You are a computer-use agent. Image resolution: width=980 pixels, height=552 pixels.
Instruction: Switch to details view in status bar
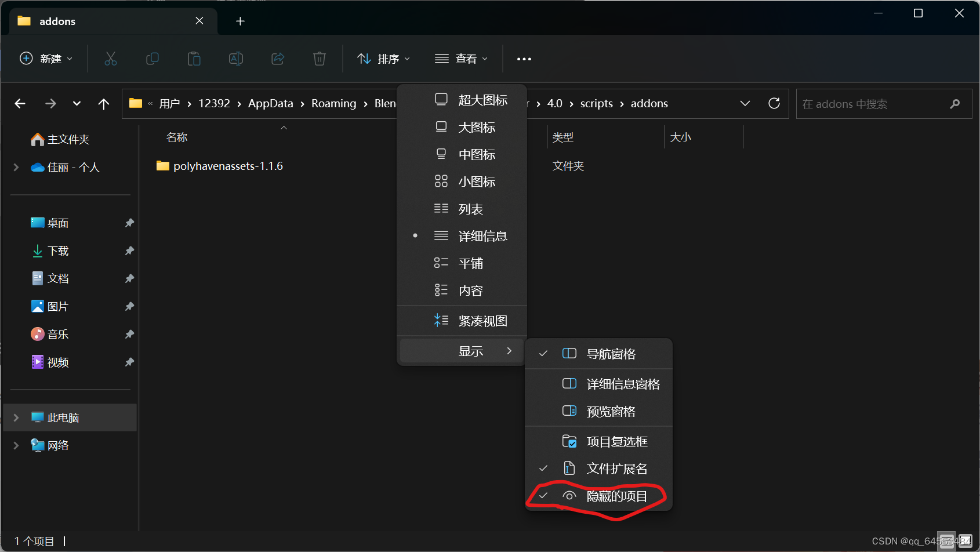[x=946, y=542]
